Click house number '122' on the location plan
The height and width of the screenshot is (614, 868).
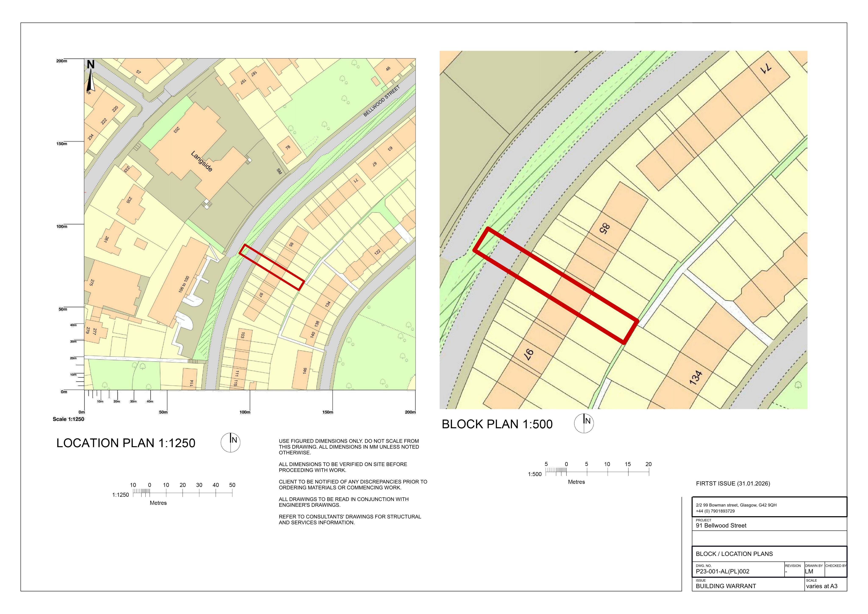pos(377,252)
